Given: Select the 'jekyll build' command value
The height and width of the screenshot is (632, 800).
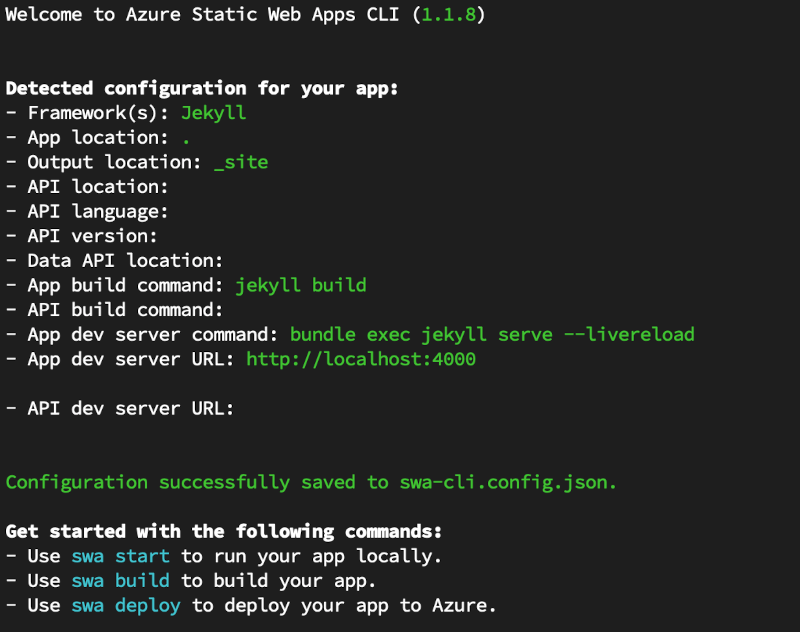Looking at the screenshot, I should 301,285.
